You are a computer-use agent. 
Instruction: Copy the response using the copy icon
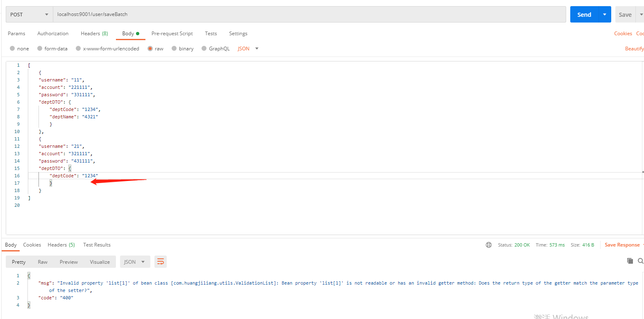point(630,261)
